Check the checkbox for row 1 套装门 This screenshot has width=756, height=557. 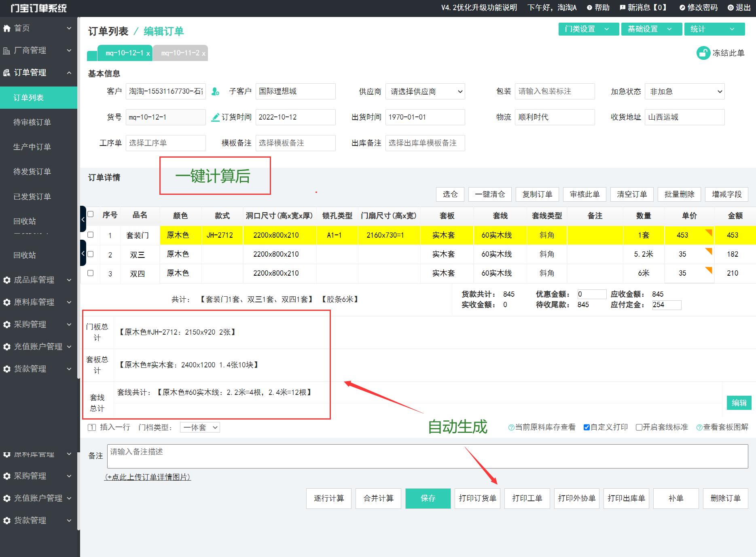[x=91, y=234]
